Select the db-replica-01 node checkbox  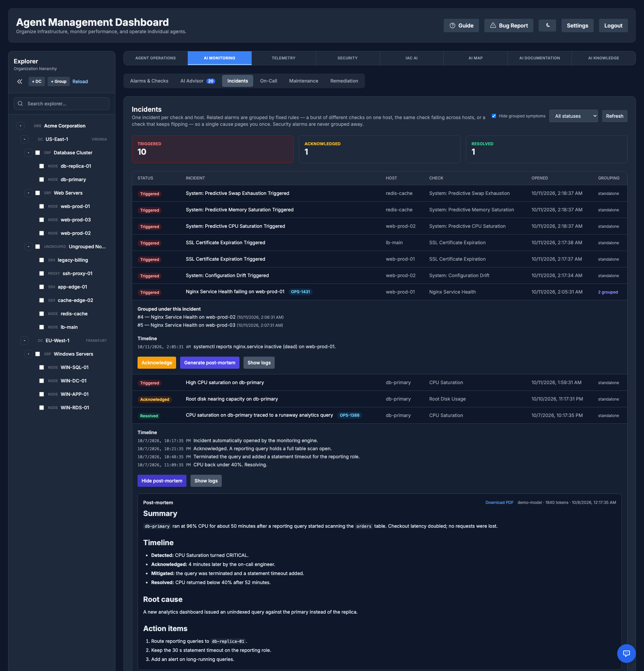point(41,166)
